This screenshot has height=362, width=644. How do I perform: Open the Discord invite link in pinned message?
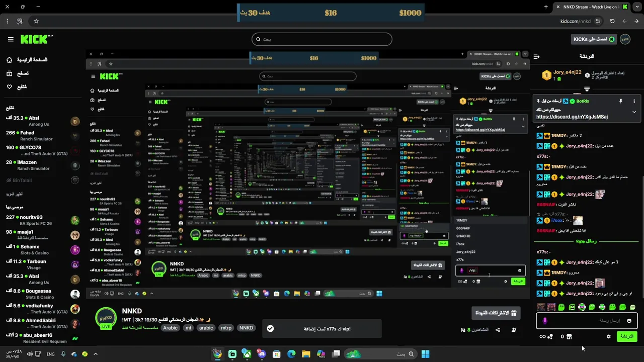(572, 117)
